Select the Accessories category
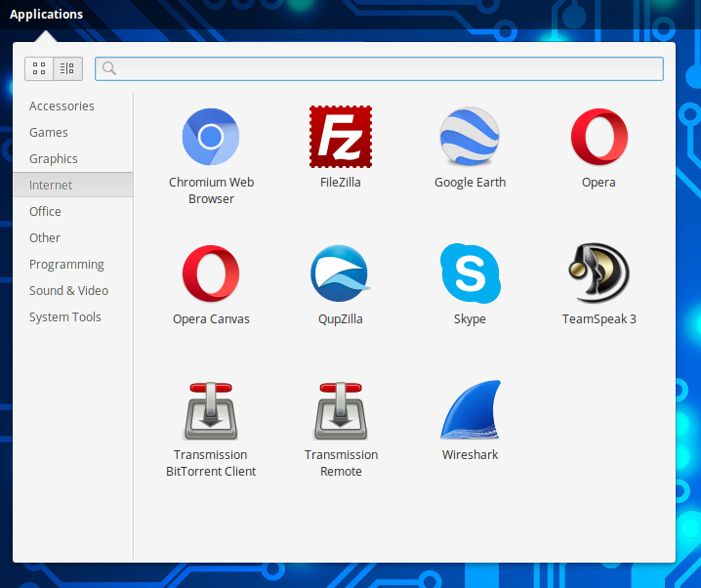Image resolution: width=701 pixels, height=588 pixels. click(x=73, y=105)
